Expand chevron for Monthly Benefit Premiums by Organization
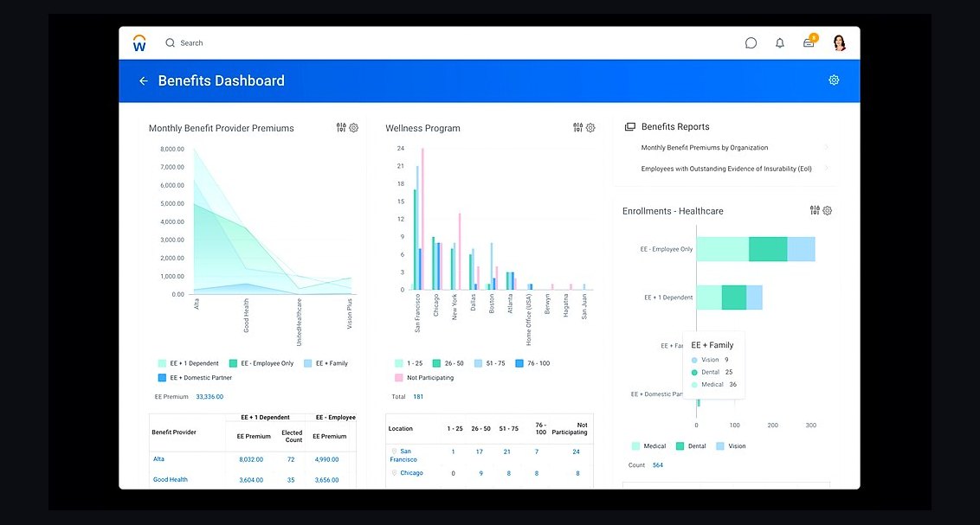Screen dimensions: 980x525 pyautogui.click(x=826, y=147)
